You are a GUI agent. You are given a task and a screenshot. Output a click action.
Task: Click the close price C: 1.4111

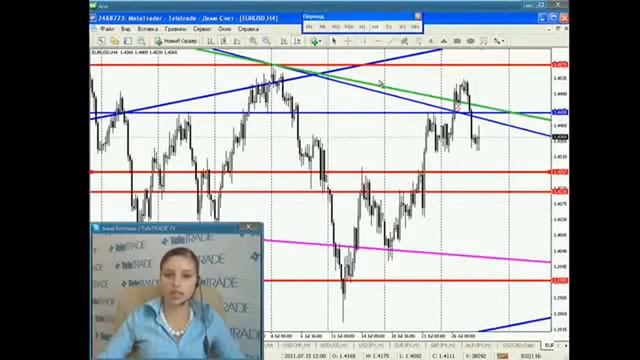click(444, 356)
